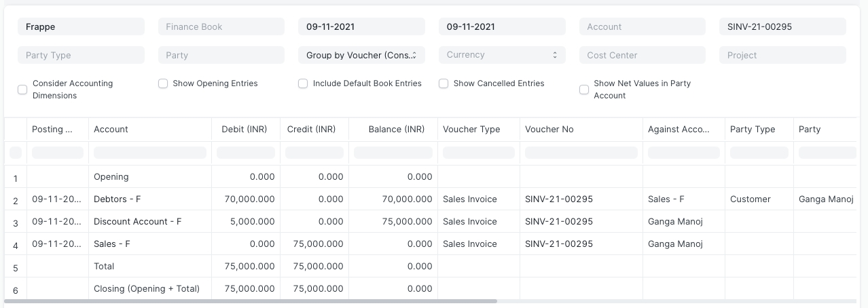This screenshot has width=868, height=308.
Task: Click the Project filter field
Action: 782,56
